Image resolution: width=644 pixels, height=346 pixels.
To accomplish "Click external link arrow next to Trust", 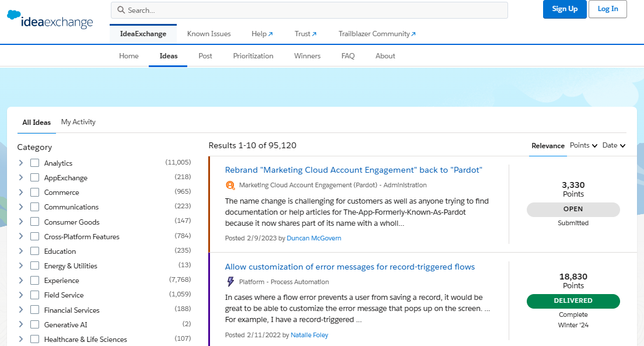I will tap(314, 34).
